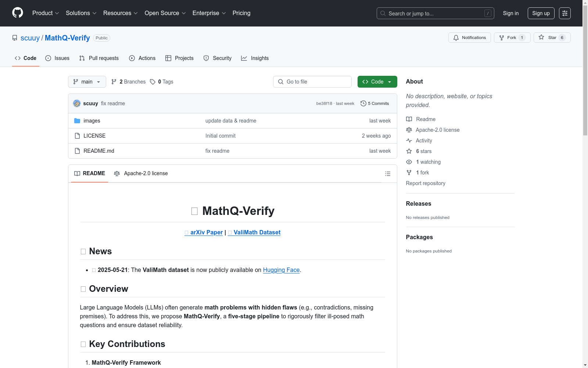Open the MathQ-Verify repository name link

pos(67,38)
